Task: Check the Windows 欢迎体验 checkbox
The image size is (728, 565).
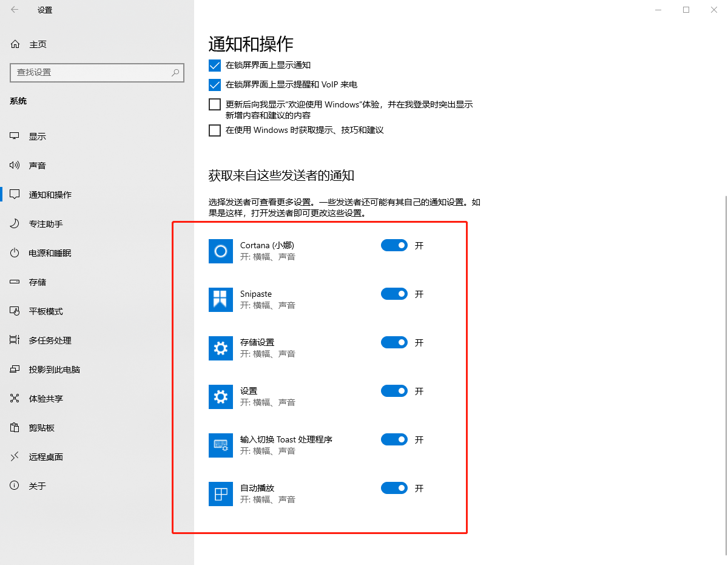Action: (215, 104)
